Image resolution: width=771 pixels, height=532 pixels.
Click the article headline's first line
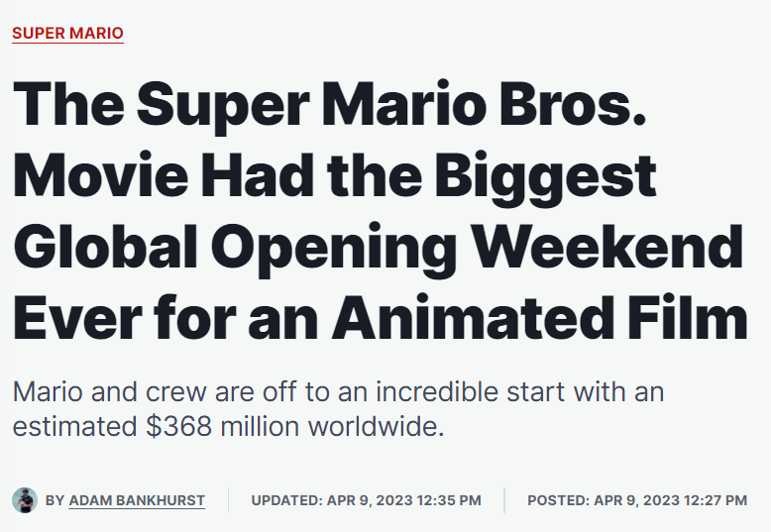click(x=329, y=104)
